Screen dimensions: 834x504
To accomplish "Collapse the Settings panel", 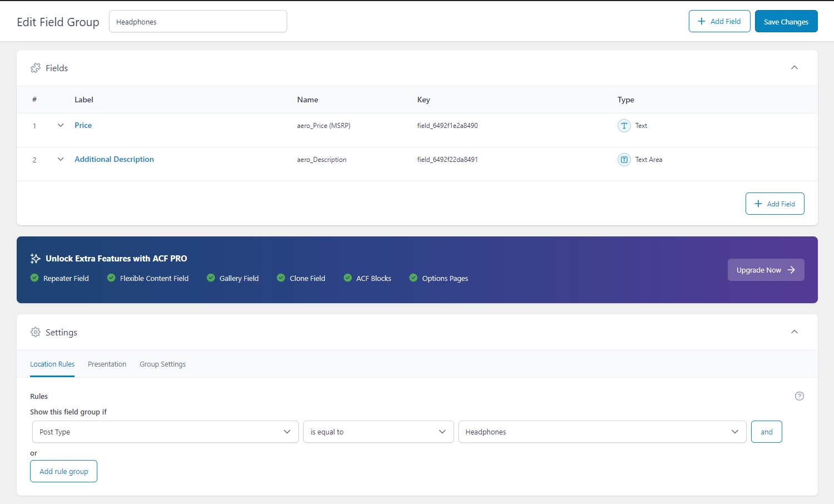I will 794,332.
